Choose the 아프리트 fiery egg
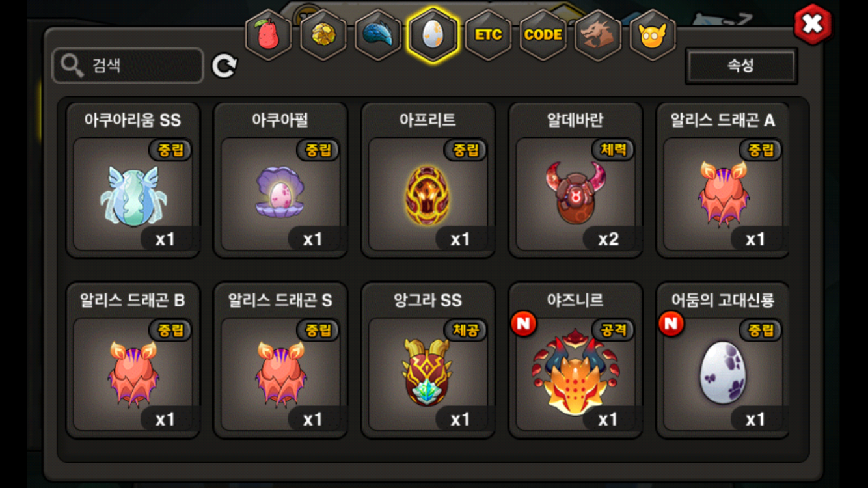 pos(428,180)
